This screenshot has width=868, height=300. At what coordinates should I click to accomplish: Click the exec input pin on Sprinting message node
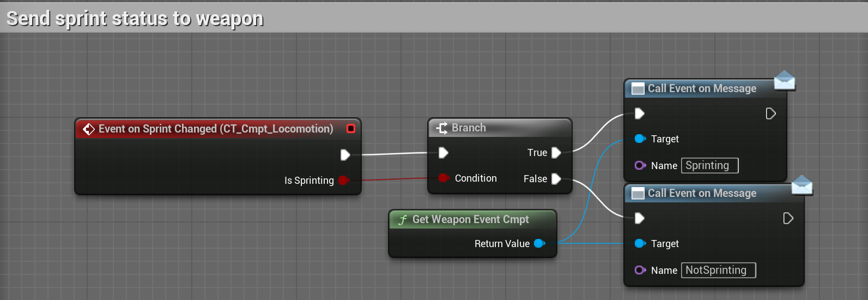click(640, 113)
